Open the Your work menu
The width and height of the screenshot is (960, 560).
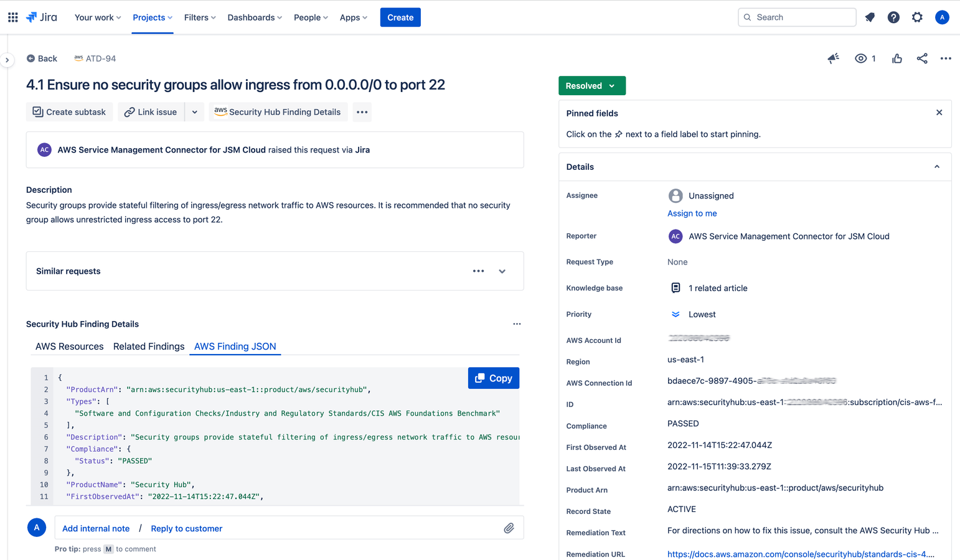pos(98,17)
